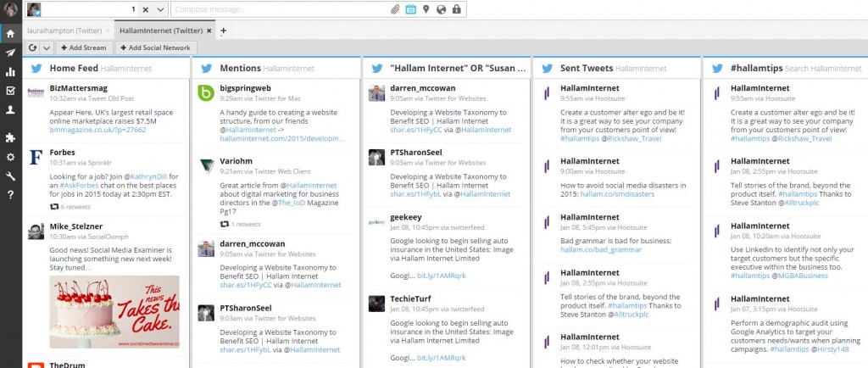Open the scheduling calendar icon
Image resolution: width=868 pixels, height=368 pixels.
coord(411,9)
